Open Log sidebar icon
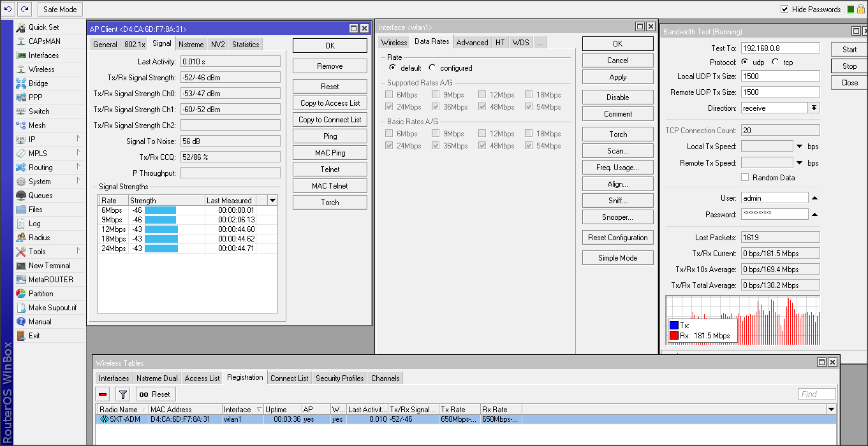Image resolution: width=868 pixels, height=446 pixels. coord(21,224)
